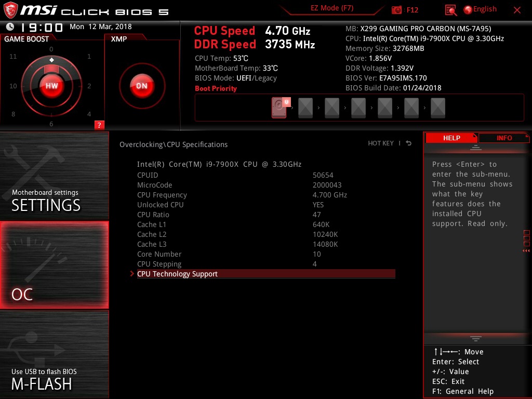This screenshot has width=532, height=399.
Task: Toggle the Game Boost HW knob
Action: (51, 86)
